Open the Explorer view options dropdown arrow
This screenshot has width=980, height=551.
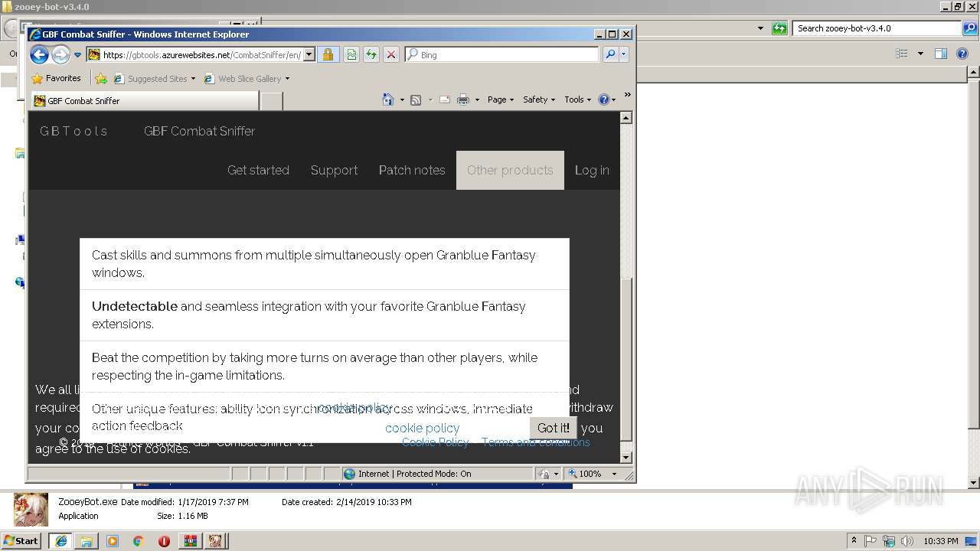click(x=920, y=54)
